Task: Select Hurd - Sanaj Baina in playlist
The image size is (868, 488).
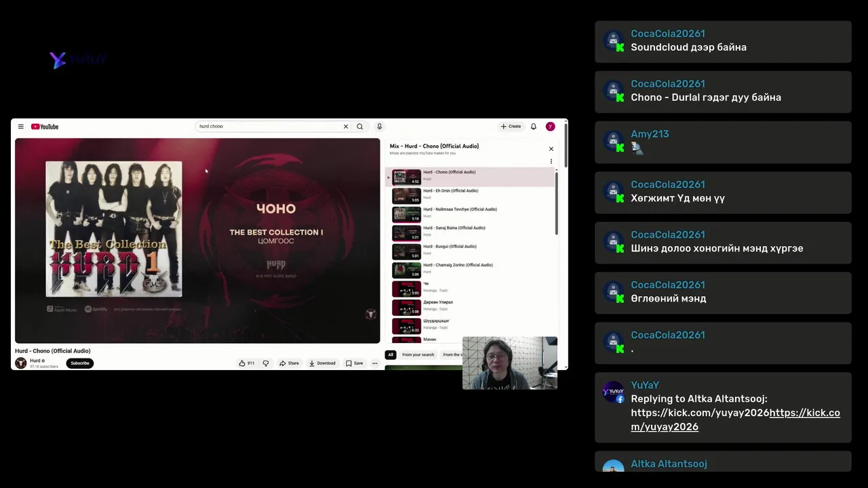Action: [471, 233]
